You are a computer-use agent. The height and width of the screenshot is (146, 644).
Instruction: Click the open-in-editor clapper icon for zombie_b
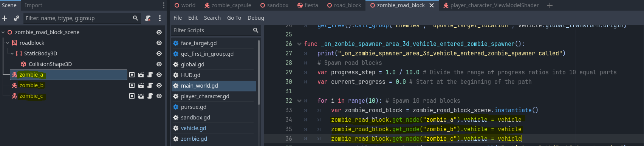pos(141,86)
